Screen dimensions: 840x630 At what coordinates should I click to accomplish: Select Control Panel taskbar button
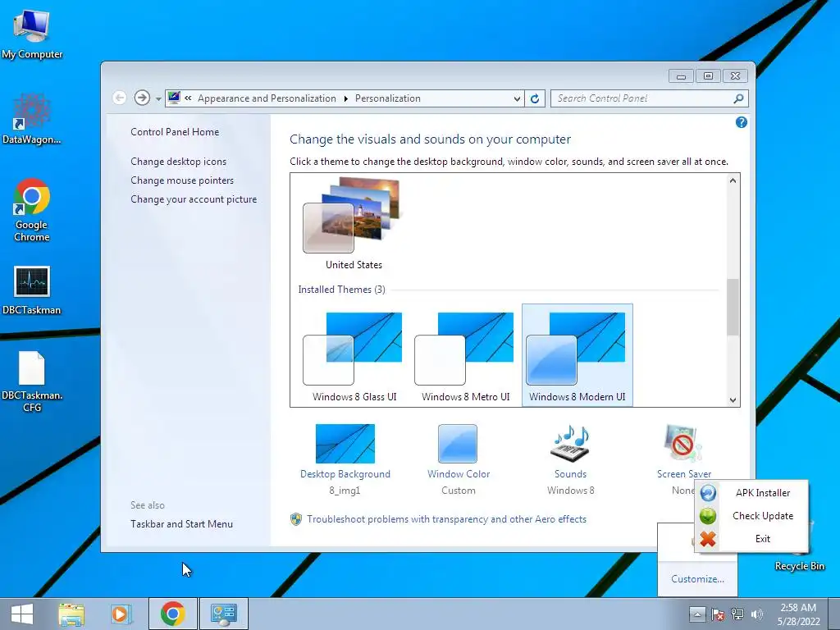tap(224, 614)
